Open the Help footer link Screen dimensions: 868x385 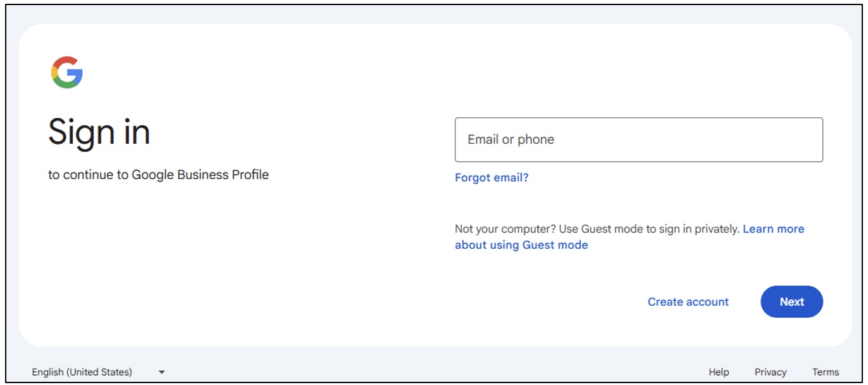point(719,372)
